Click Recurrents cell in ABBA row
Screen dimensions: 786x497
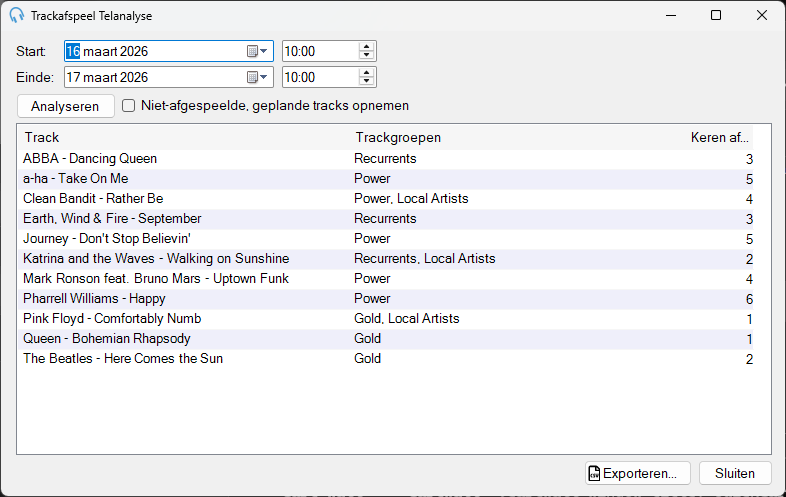[385, 158]
